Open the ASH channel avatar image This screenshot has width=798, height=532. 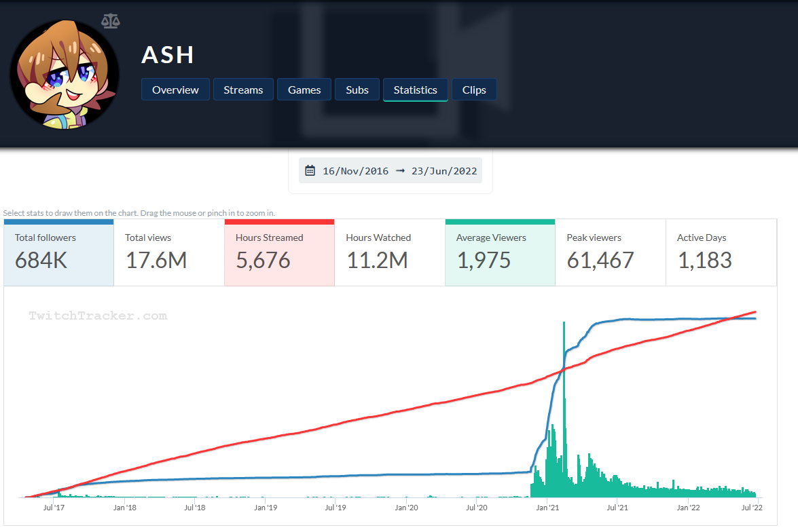[65, 75]
